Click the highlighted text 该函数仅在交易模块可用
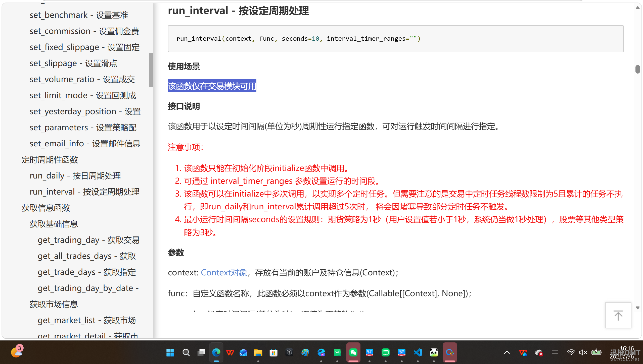This screenshot has width=643, height=364. click(x=212, y=86)
